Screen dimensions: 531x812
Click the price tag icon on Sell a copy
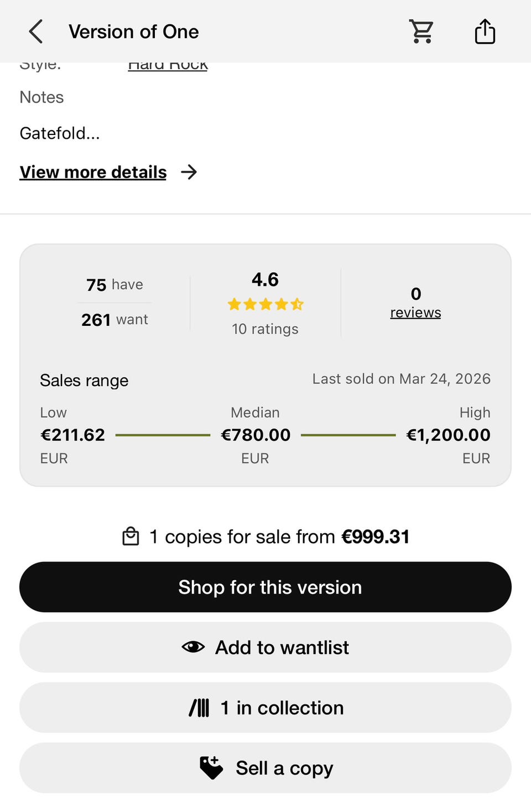coord(211,768)
